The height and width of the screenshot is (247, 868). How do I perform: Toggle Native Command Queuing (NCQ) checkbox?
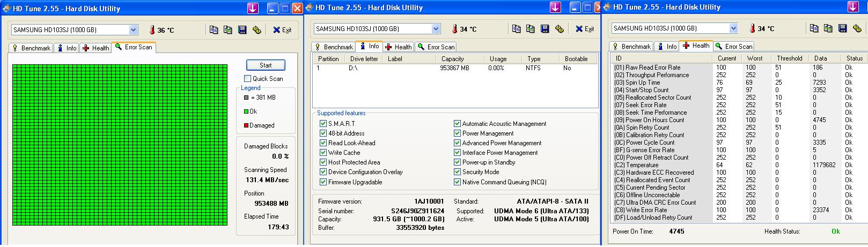pos(457,182)
